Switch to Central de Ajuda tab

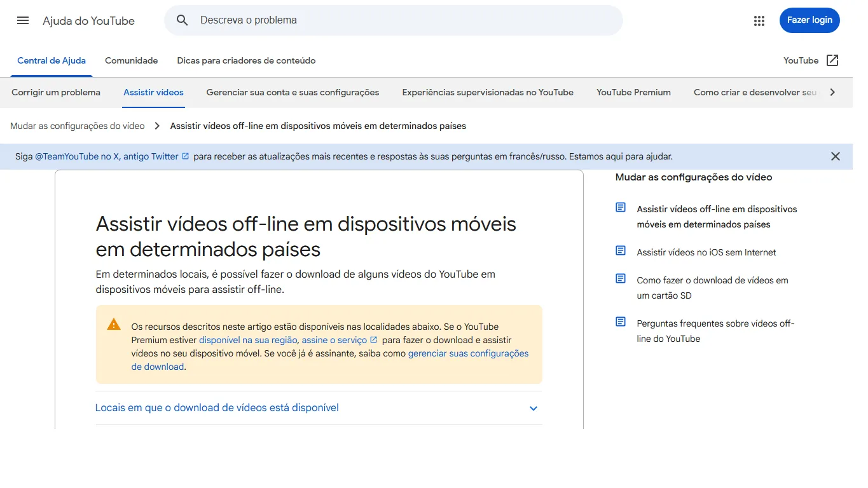[52, 60]
